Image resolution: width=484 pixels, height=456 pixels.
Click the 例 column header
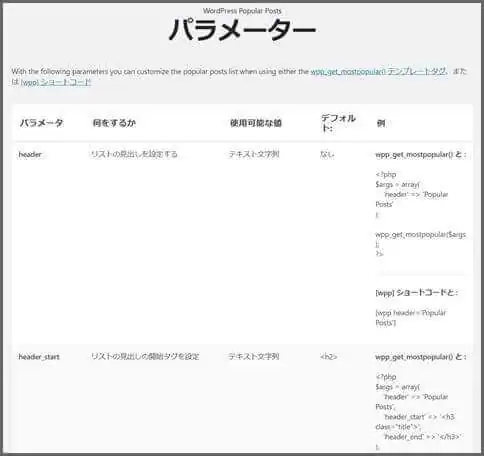pyautogui.click(x=381, y=123)
